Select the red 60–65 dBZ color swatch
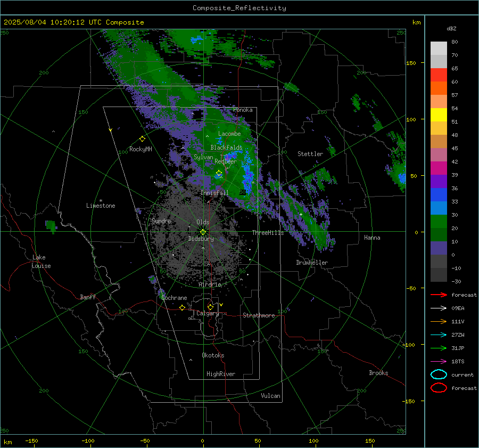479x448 pixels. tap(439, 75)
